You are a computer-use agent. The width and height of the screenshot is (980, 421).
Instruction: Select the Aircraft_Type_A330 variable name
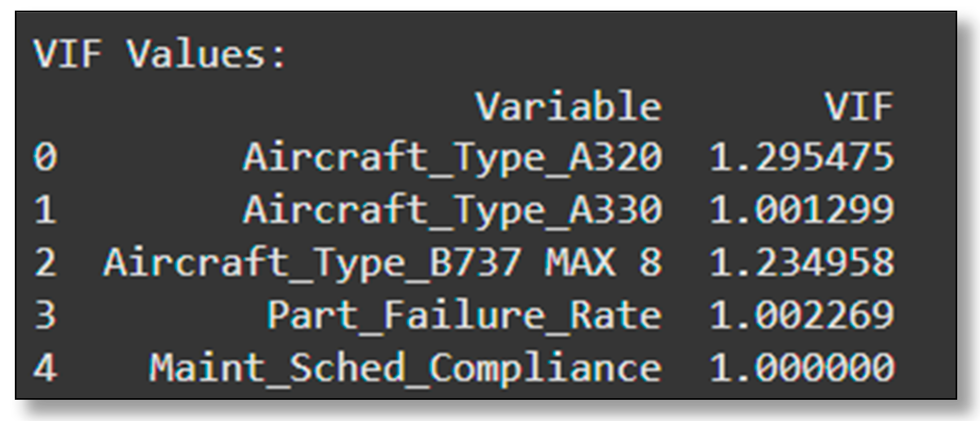click(452, 210)
